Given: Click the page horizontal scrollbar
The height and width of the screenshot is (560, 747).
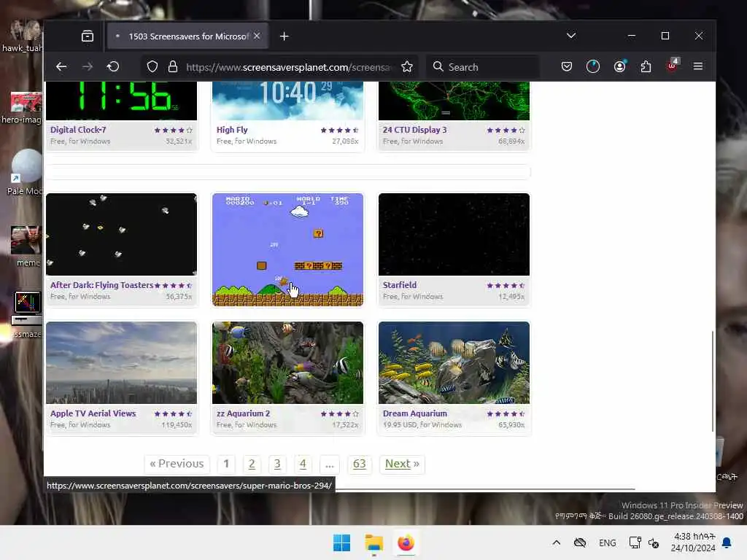Looking at the screenshot, I should (485, 489).
